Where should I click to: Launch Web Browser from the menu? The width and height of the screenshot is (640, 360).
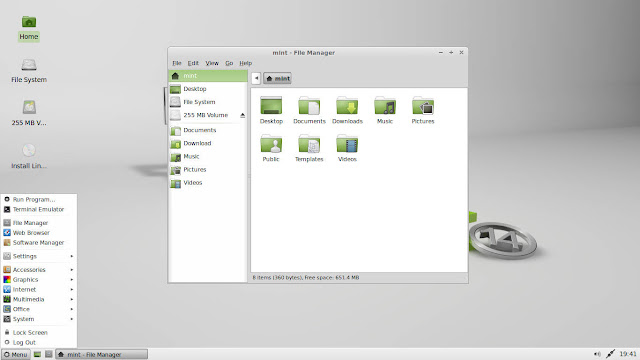[x=39, y=233]
